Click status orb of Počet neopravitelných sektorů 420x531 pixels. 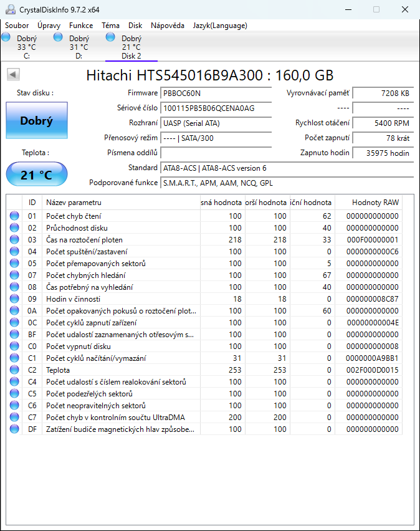tap(14, 405)
